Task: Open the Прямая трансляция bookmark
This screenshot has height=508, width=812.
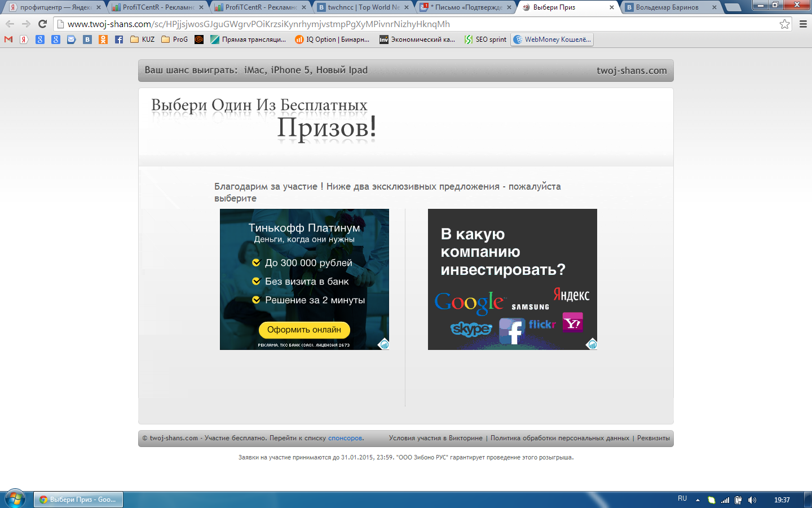Action: click(x=248, y=40)
